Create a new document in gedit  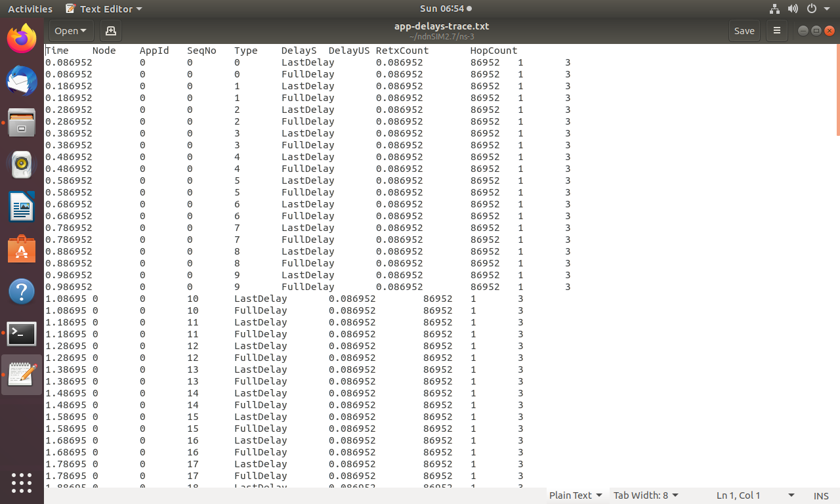(x=110, y=31)
